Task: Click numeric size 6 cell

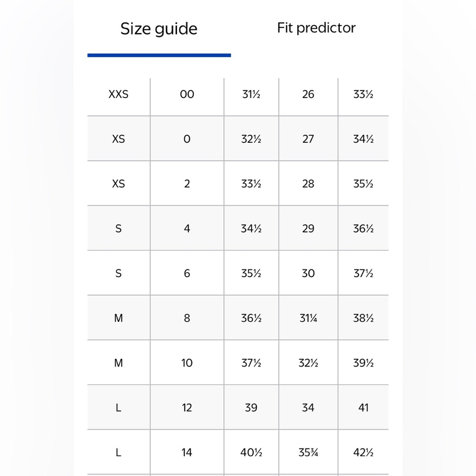Action: [187, 273]
